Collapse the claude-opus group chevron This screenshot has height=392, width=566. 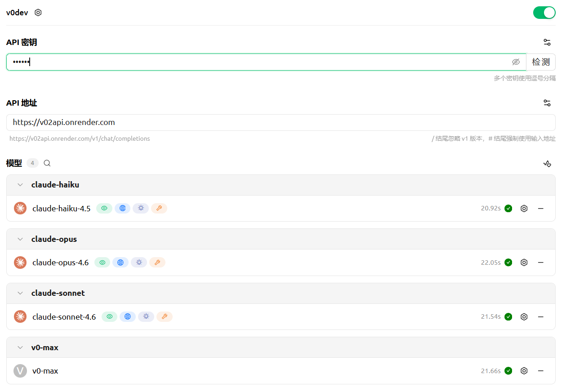coord(20,239)
